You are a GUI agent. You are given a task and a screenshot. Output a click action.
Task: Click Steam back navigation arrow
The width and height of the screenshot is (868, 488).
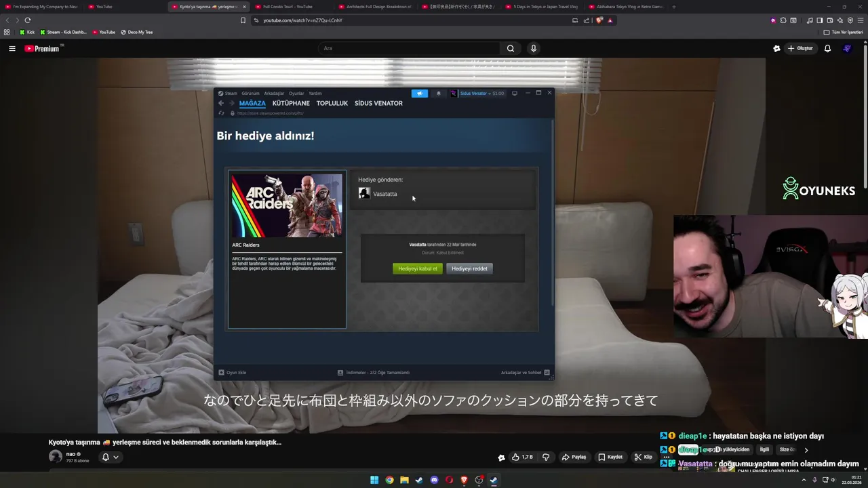coord(221,103)
